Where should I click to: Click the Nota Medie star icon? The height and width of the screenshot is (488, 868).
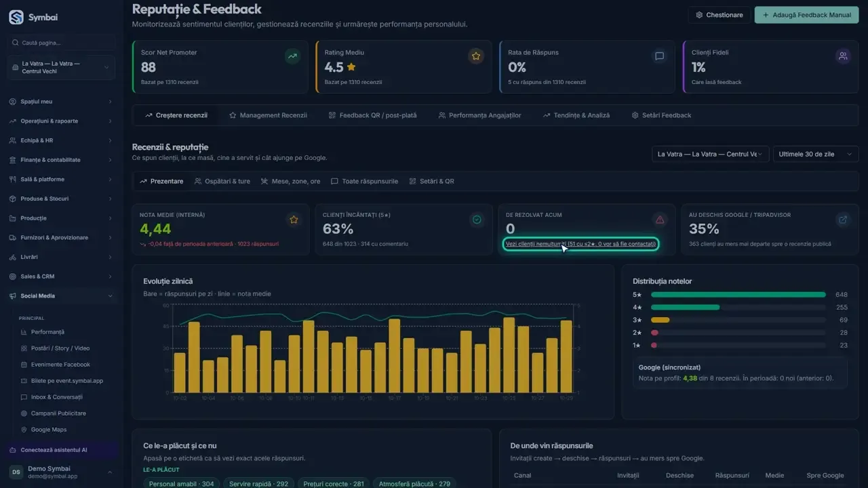point(294,220)
